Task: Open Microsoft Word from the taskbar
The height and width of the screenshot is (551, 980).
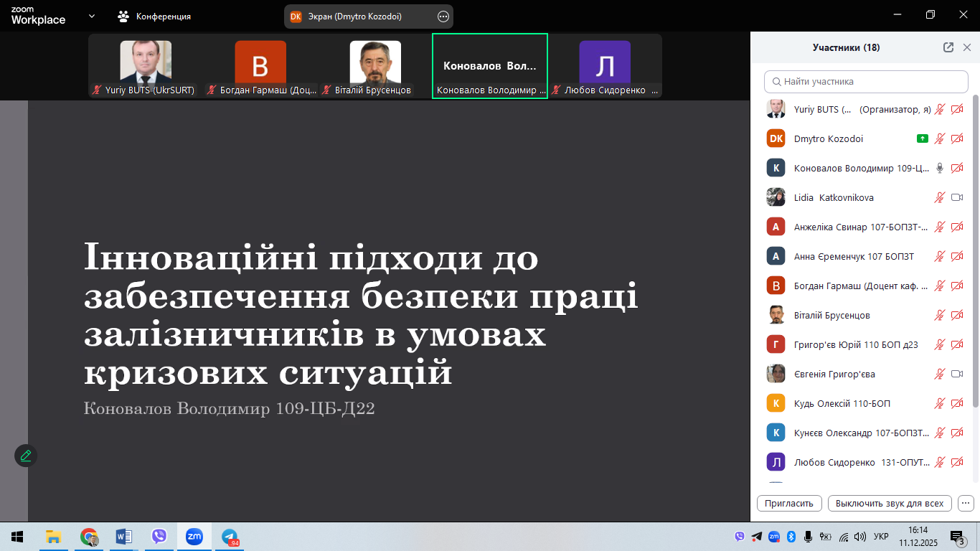Action: click(x=124, y=537)
